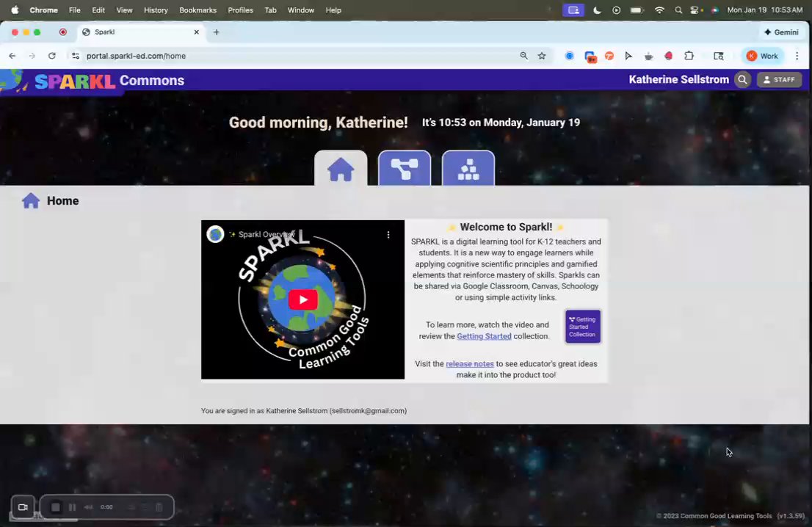Screen dimensions: 812x527
Task: Click the Work profile button
Action: point(763,56)
